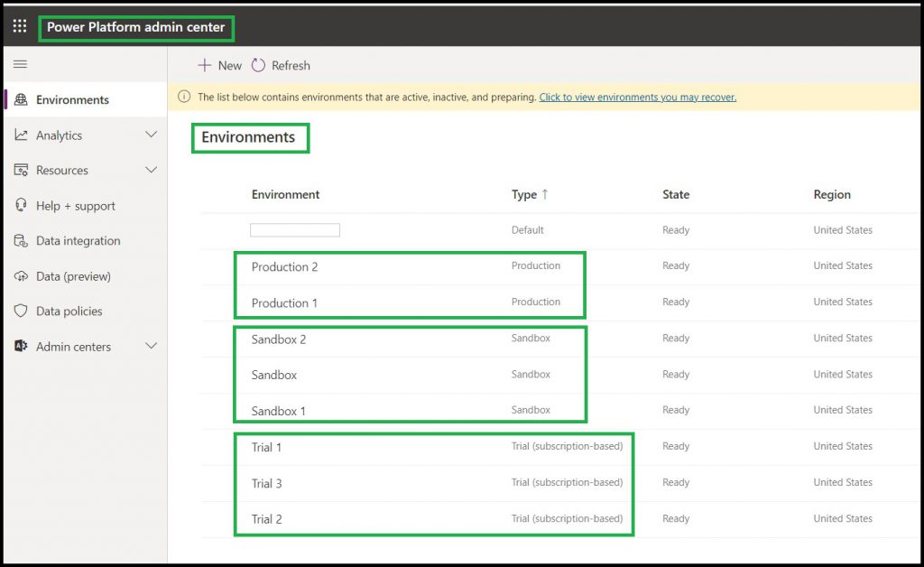Click the Environments page heading

[x=248, y=137]
